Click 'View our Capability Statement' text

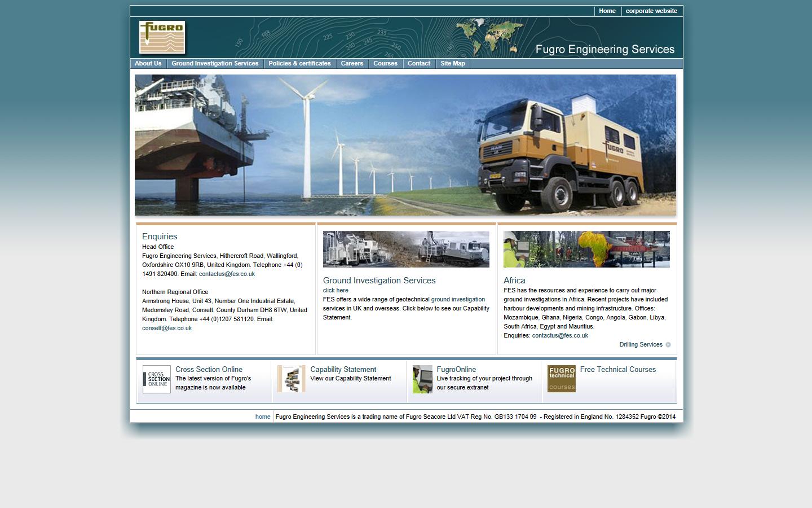pos(350,379)
